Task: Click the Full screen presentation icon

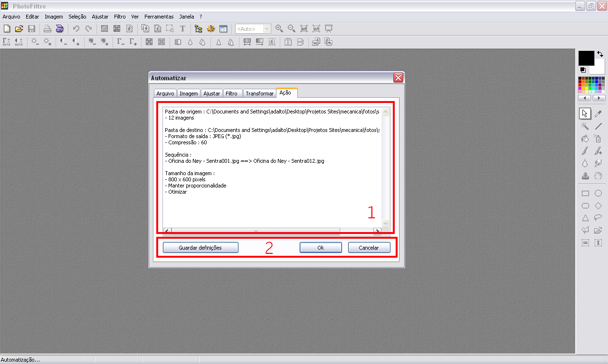Action: pos(329,29)
